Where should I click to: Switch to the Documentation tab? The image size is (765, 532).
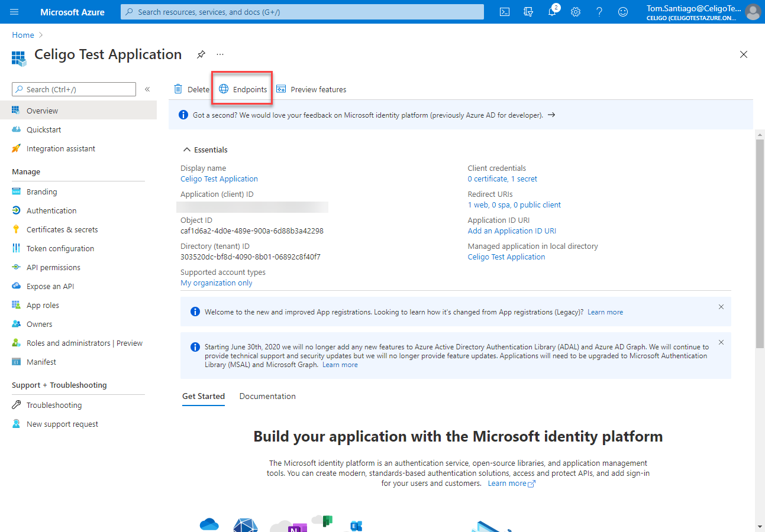click(267, 397)
